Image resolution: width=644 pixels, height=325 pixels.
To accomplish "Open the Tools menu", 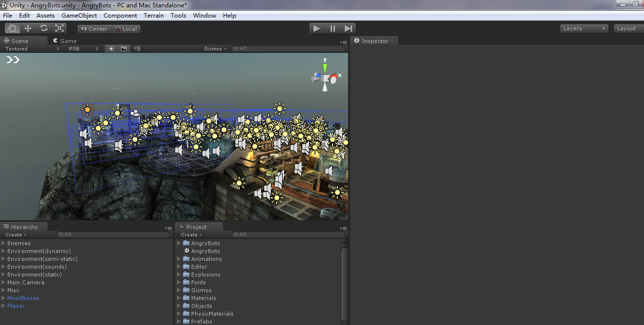I will click(x=178, y=16).
